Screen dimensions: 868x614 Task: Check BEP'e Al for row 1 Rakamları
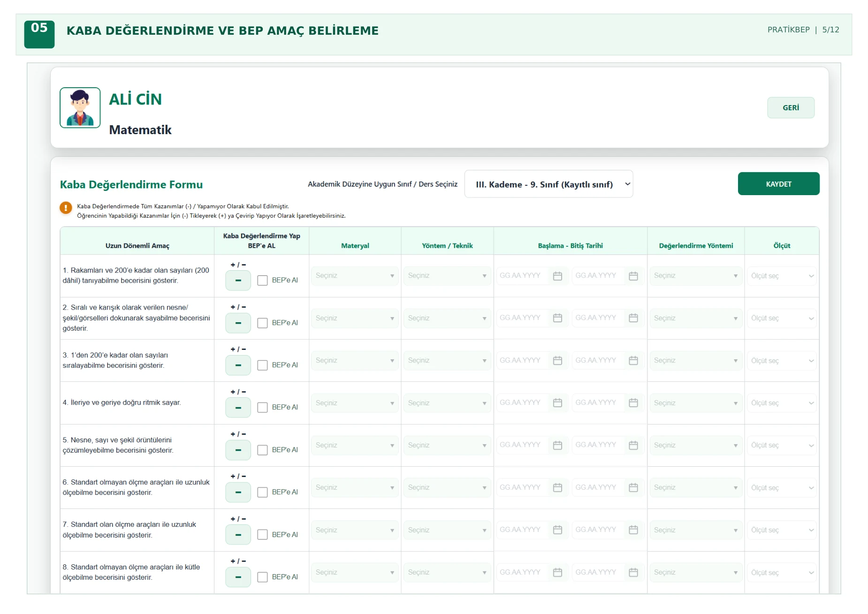click(x=263, y=280)
